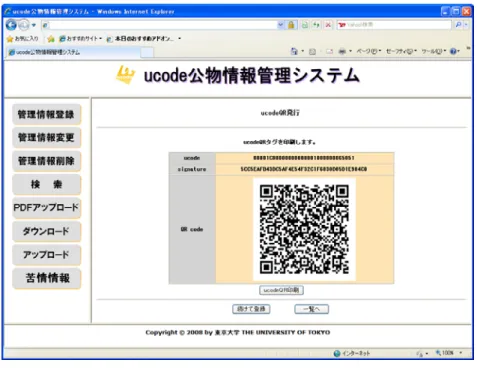Click the 管理情報変更 sidebar button

click(46, 138)
